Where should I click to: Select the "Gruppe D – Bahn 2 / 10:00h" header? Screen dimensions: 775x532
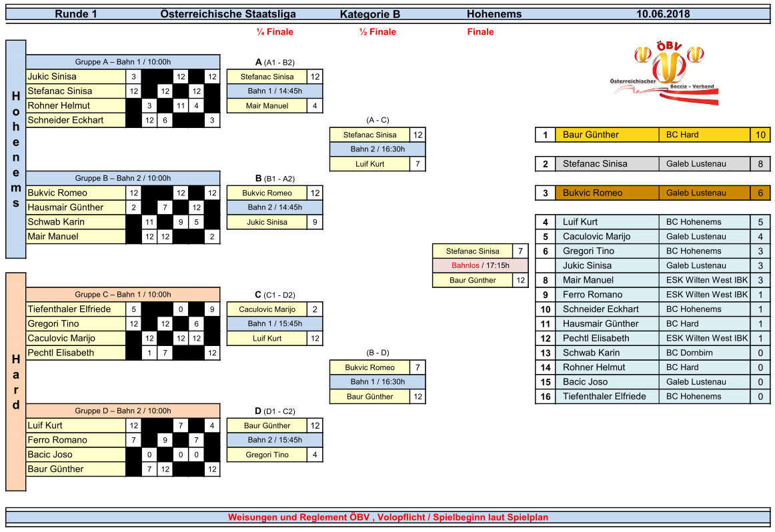(x=123, y=411)
